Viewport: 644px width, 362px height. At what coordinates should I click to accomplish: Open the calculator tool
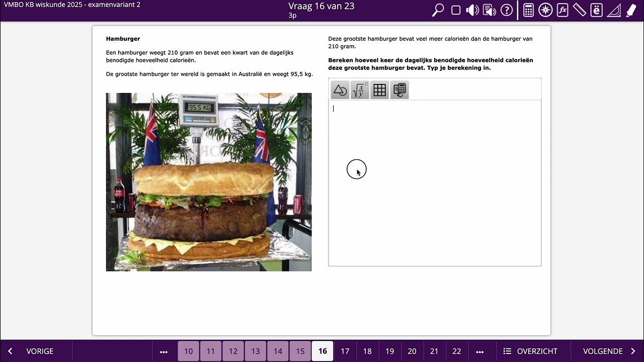coord(528,10)
